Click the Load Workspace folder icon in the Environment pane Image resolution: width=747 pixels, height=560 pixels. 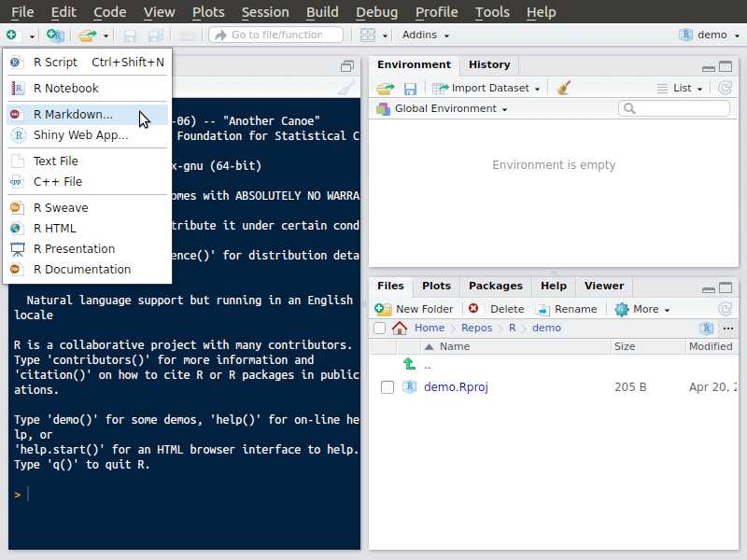[386, 89]
